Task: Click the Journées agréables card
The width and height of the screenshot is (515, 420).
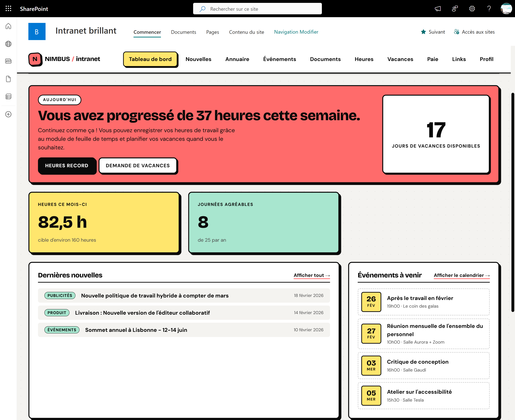Action: [x=264, y=223]
